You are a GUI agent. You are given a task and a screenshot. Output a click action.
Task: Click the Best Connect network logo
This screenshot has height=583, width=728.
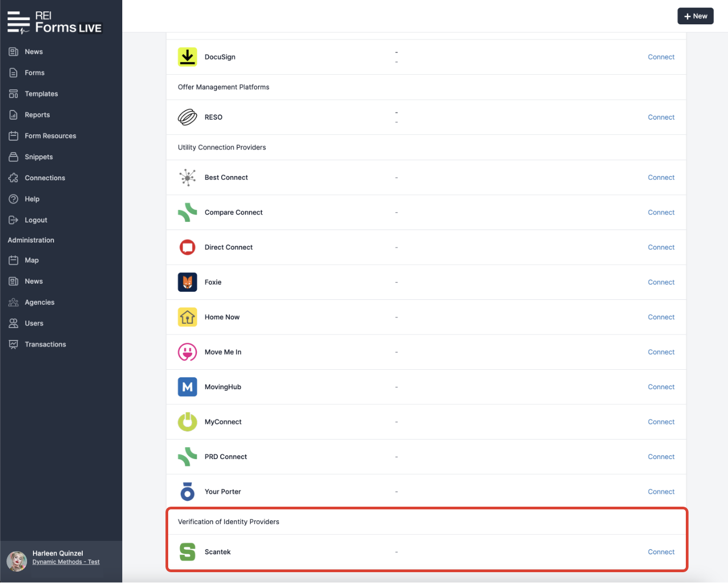[188, 178]
